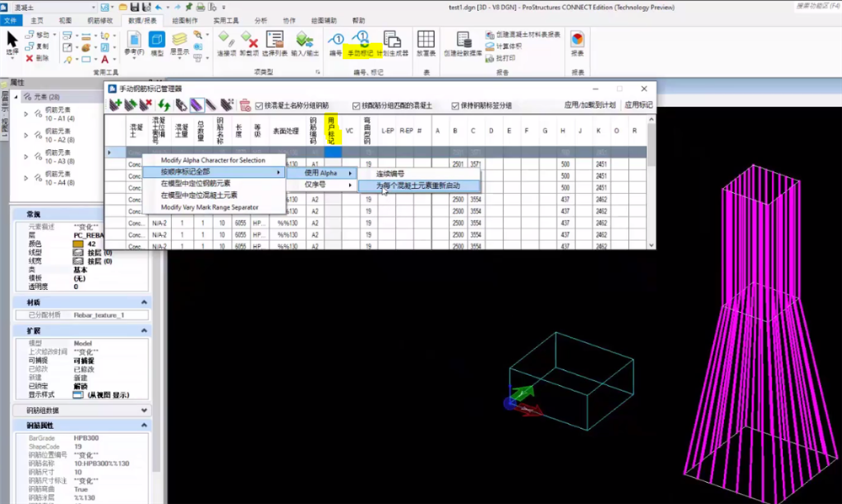Switch to the 实用工具 ribbon tab
The width and height of the screenshot is (842, 504).
(226, 20)
